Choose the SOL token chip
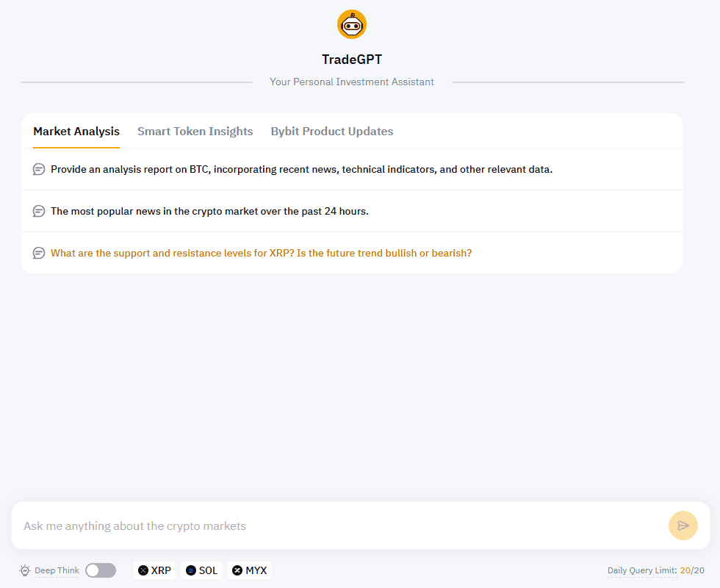The height and width of the screenshot is (588, 720). (202, 570)
